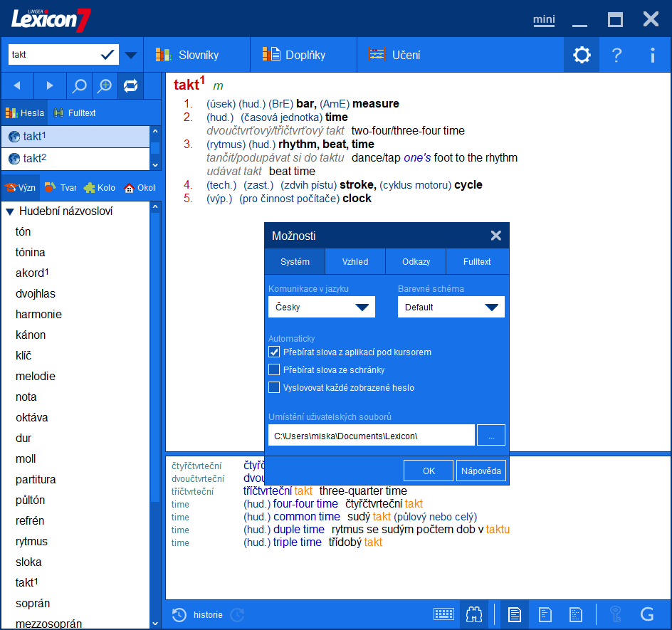
Task: Confirm search with the checkmark icon
Action: 107,54
